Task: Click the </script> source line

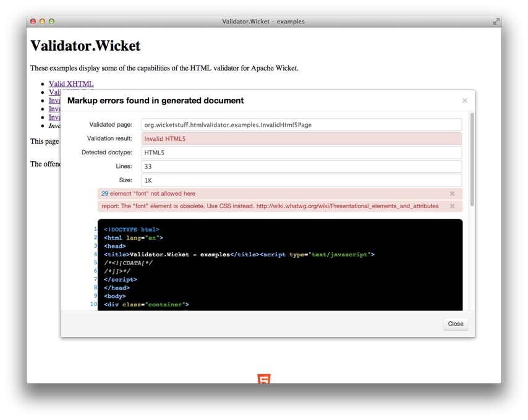Action: pos(120,279)
